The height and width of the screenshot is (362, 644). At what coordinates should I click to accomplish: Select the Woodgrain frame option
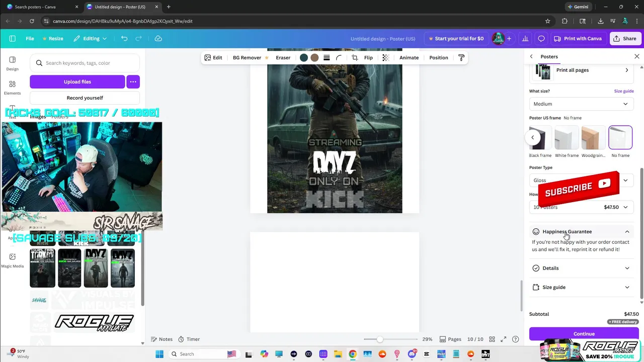tap(593, 142)
